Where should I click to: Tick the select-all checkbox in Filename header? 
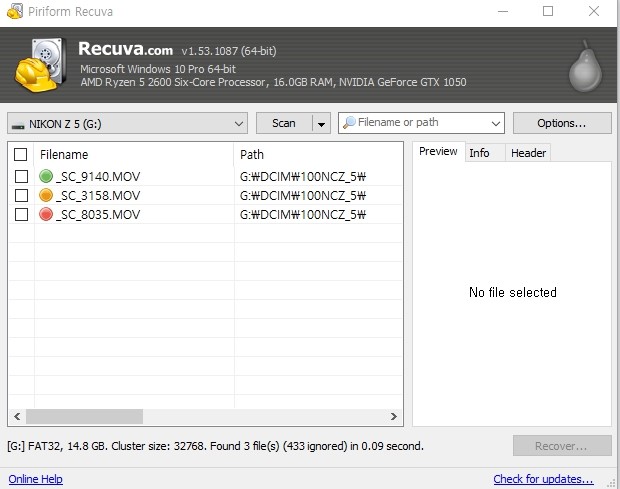[21, 155]
